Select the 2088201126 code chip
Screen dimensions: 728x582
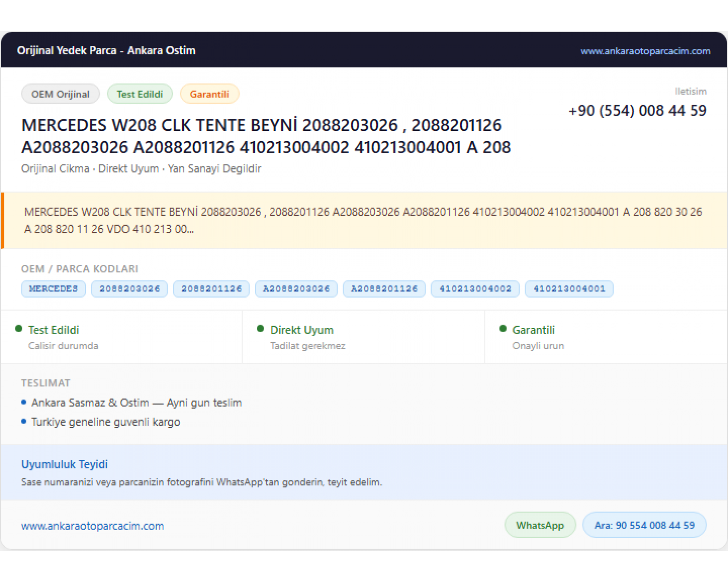click(x=212, y=289)
